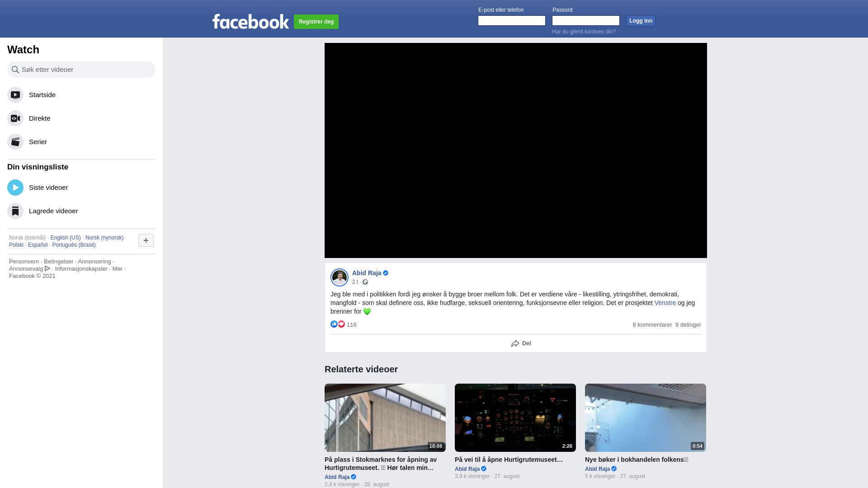Click the like reaction icon
Image resolution: width=868 pixels, height=488 pixels.
point(334,324)
